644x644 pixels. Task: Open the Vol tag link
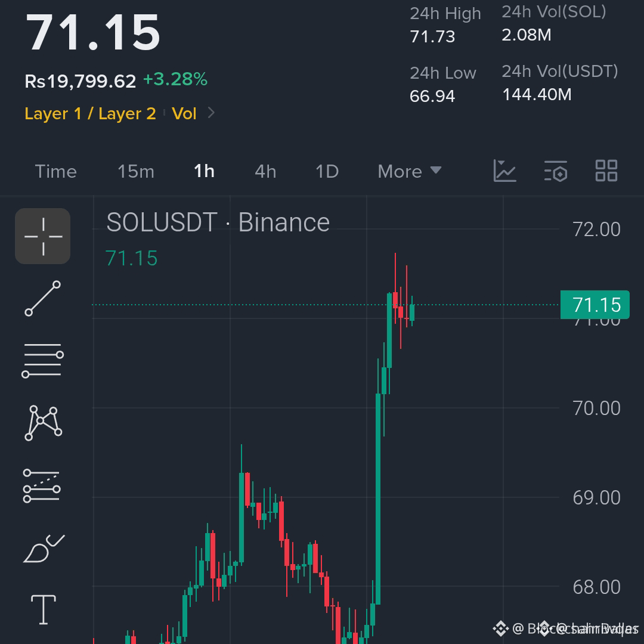click(x=184, y=113)
